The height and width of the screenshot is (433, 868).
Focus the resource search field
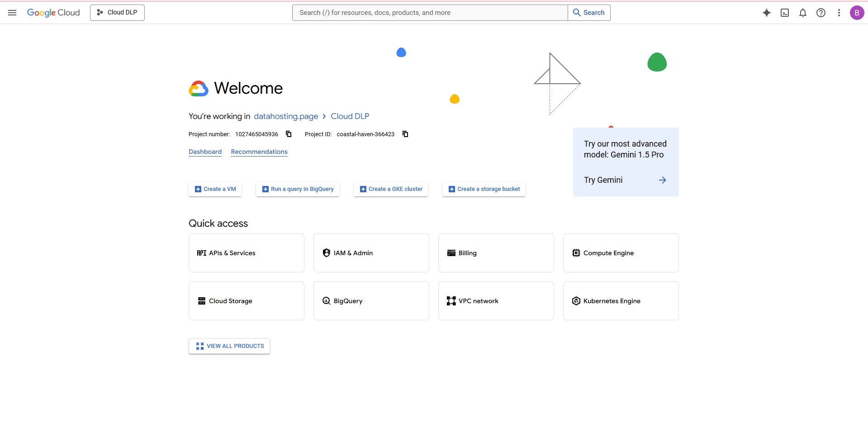coord(430,13)
